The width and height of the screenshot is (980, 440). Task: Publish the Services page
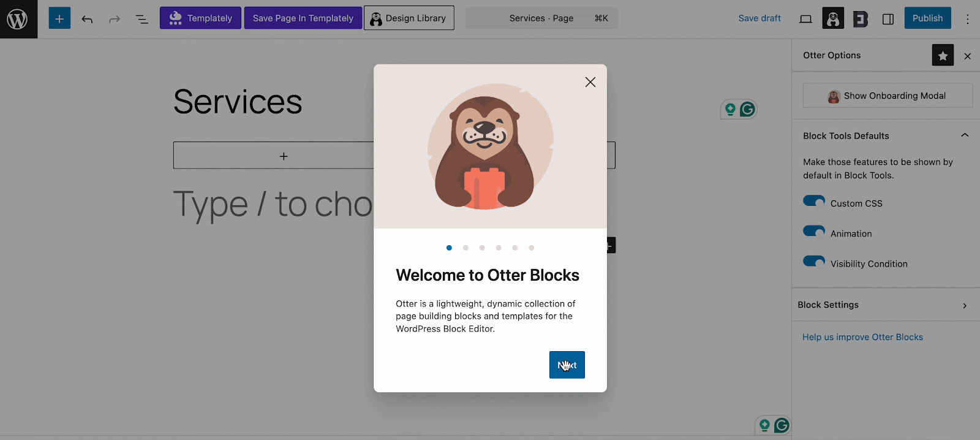point(927,18)
